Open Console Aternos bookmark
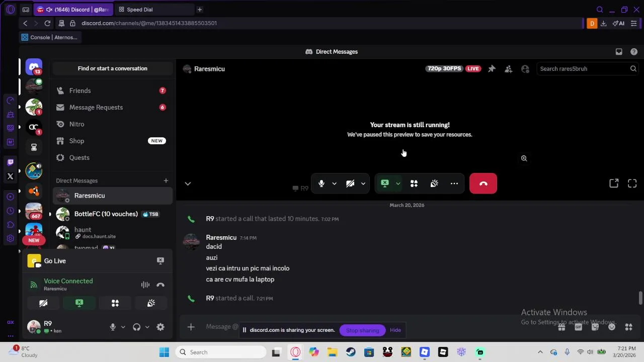This screenshot has width=644, height=362. tap(49, 37)
